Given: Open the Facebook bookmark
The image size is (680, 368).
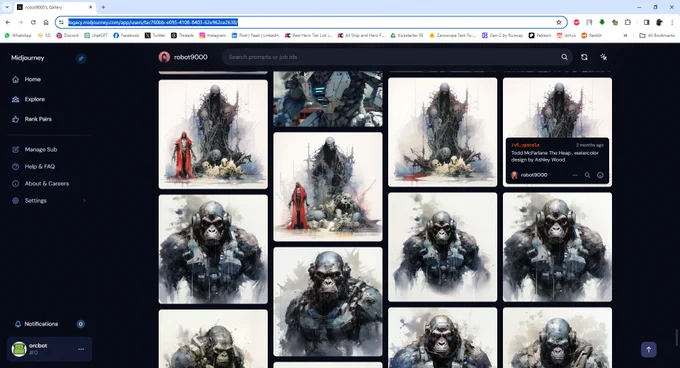Looking at the screenshot, I should (x=126, y=35).
